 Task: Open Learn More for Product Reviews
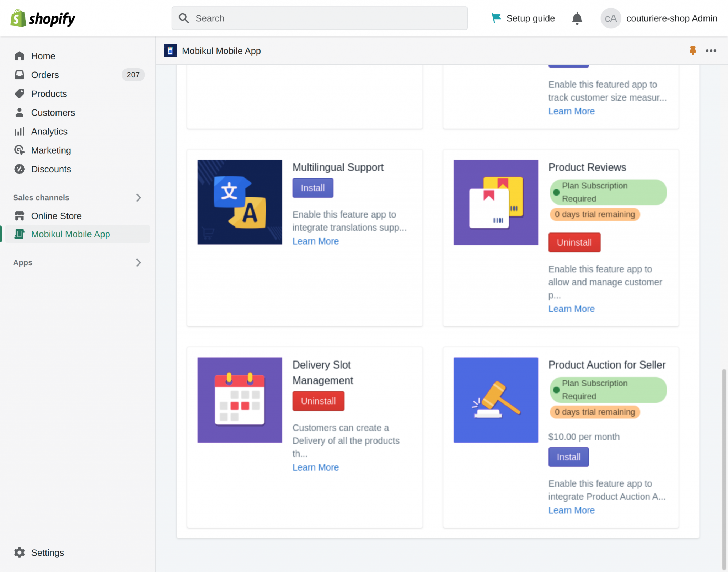tap(572, 309)
